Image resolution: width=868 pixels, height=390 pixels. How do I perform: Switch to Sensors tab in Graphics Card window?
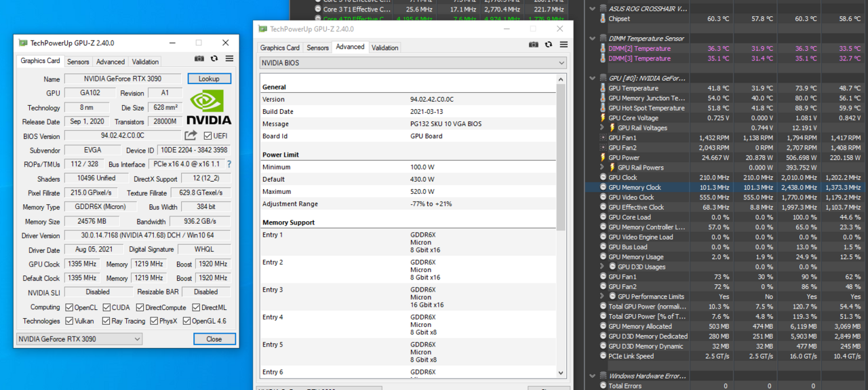[78, 62]
